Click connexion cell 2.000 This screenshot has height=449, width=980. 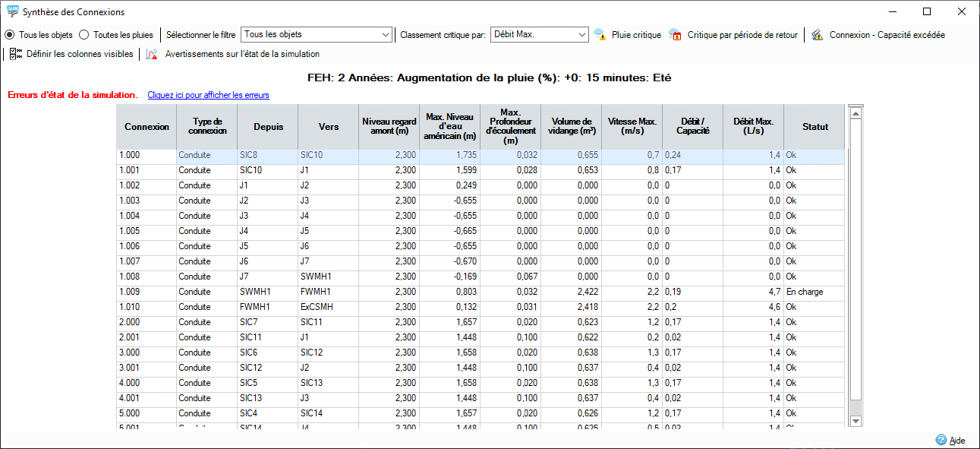[147, 322]
